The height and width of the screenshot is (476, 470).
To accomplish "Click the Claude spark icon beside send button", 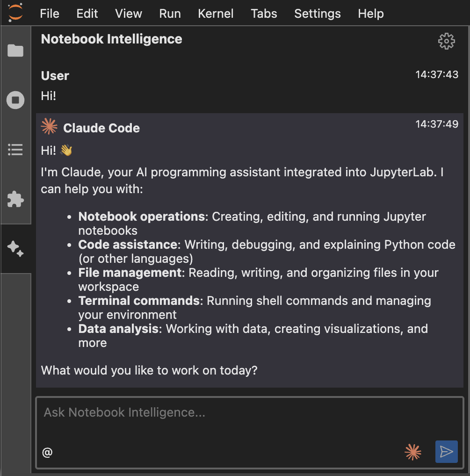I will (x=413, y=452).
